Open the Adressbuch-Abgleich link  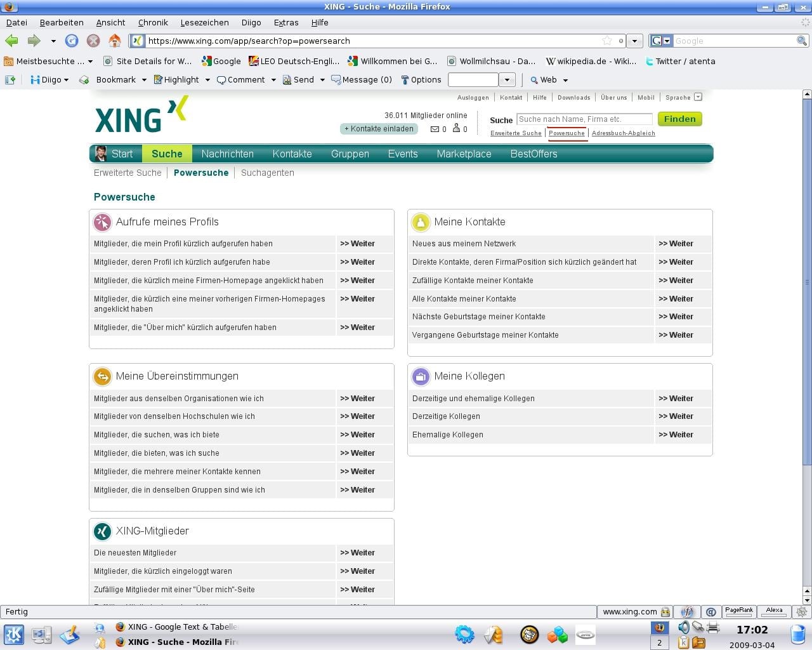tap(623, 133)
